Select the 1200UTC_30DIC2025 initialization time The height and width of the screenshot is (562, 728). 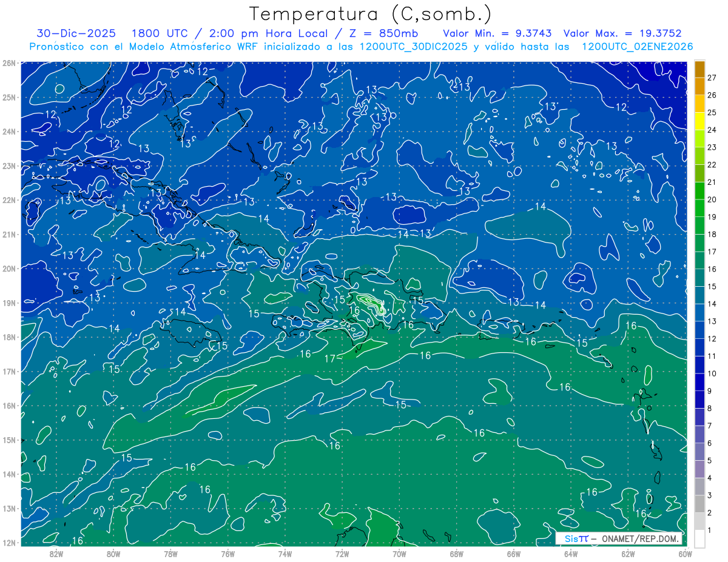tap(414, 47)
